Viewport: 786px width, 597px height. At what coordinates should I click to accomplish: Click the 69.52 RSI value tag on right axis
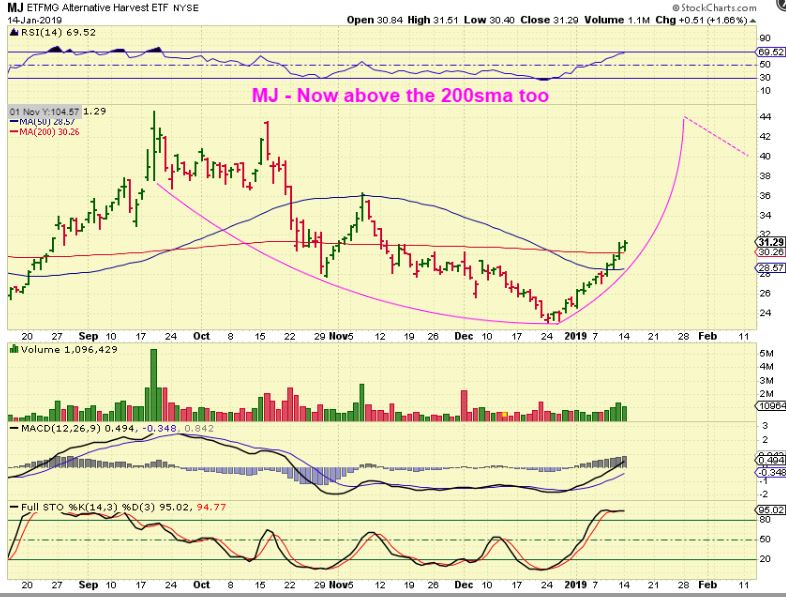click(771, 52)
